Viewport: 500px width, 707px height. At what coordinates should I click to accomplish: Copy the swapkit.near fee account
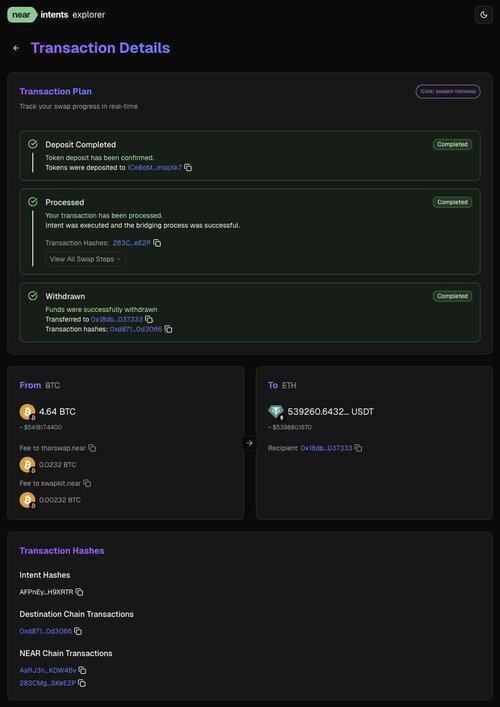click(x=87, y=483)
